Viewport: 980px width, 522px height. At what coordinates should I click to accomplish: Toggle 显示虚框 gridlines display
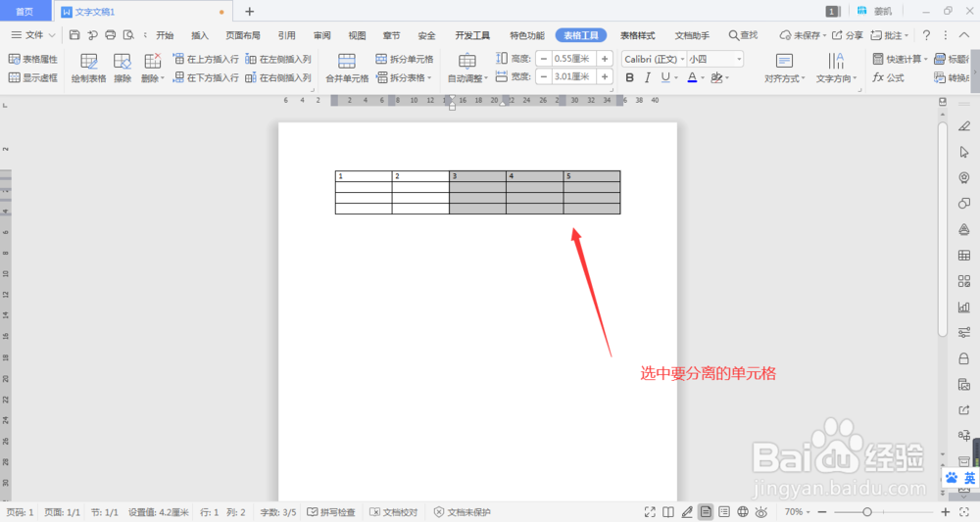(33, 77)
